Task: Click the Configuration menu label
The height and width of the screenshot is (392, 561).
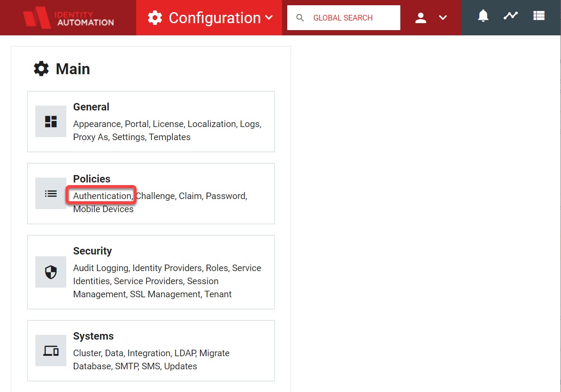Action: (x=215, y=18)
